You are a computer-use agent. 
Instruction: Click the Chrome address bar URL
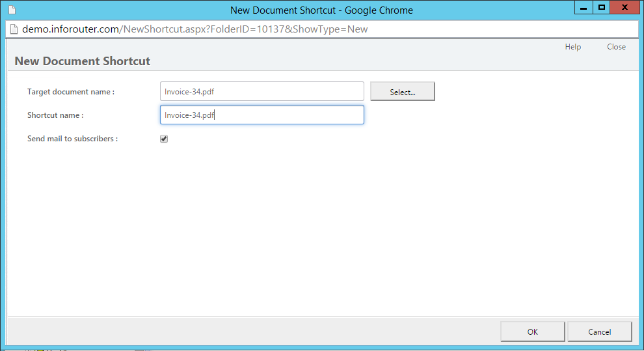(x=195, y=29)
